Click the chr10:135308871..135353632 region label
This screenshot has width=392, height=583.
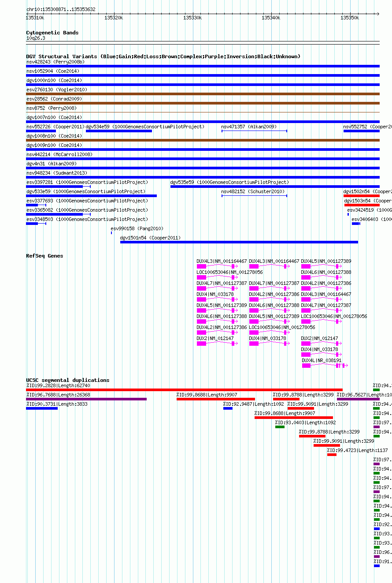(61, 9)
